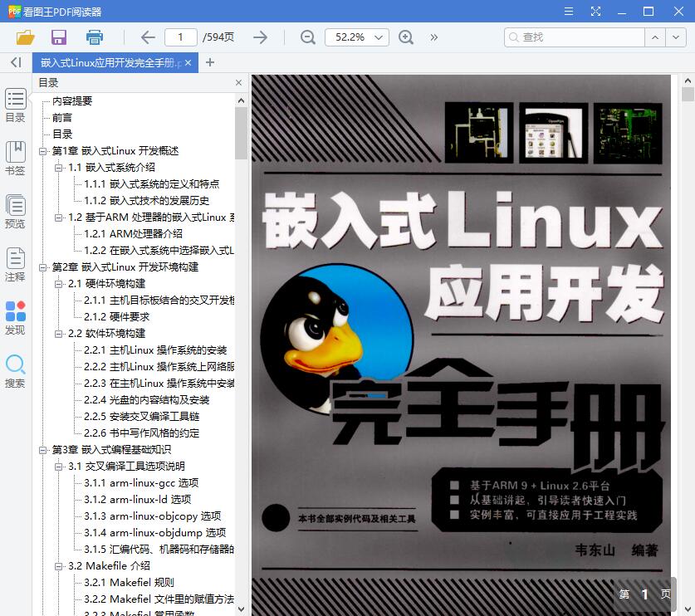Open 第1章 嵌入式Linux 开发概述 chapter
Image resolution: width=695 pixels, height=616 pixels.
tap(115, 150)
